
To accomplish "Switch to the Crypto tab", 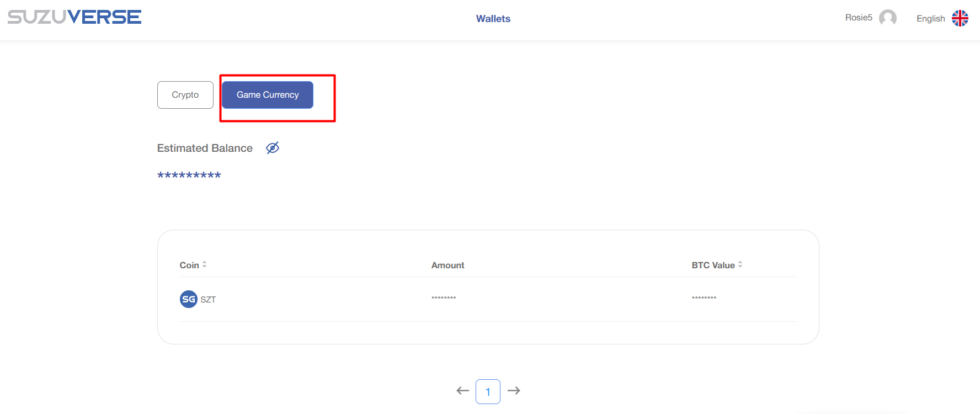I will point(185,95).
